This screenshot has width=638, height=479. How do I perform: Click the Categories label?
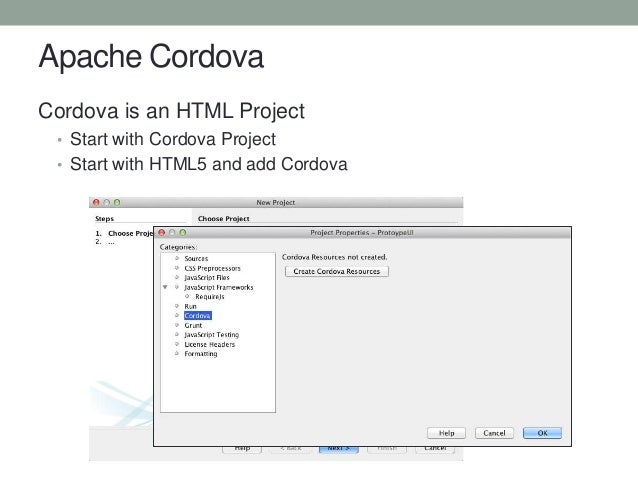click(178, 247)
